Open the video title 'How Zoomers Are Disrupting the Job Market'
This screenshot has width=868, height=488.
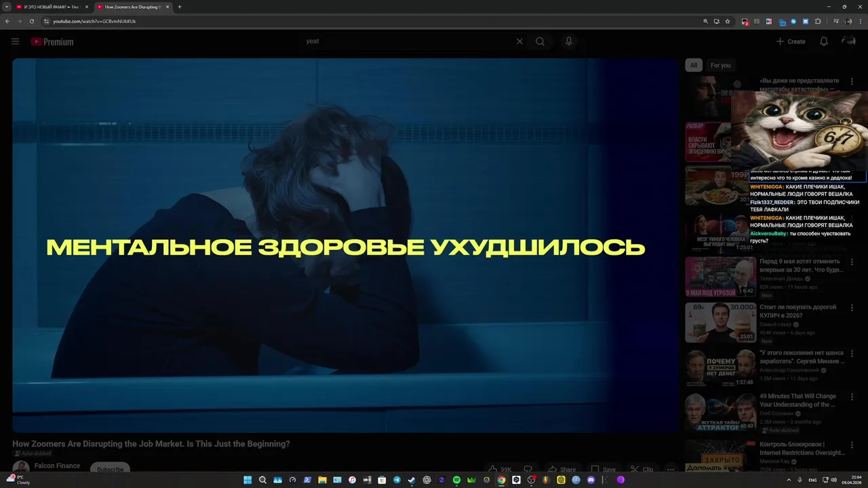point(151,444)
